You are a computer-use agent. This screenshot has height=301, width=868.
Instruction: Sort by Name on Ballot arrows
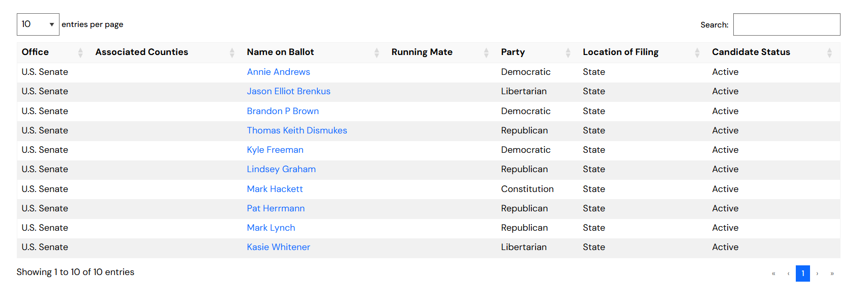tap(377, 52)
